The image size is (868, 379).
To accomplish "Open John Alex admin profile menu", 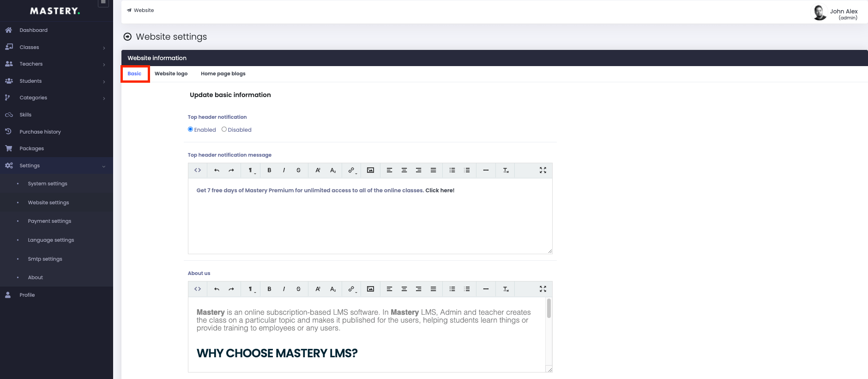I will click(x=835, y=13).
